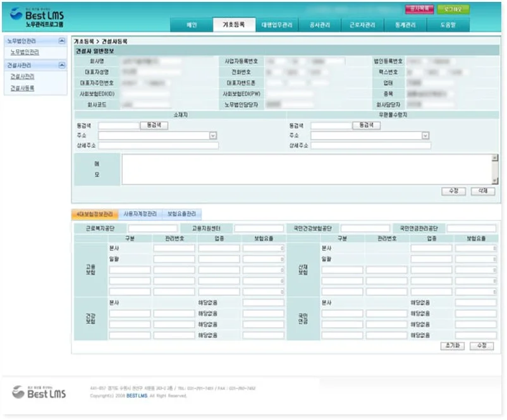Click 삭제 button below the memo box
This screenshot has height=420, width=507.
tap(482, 191)
